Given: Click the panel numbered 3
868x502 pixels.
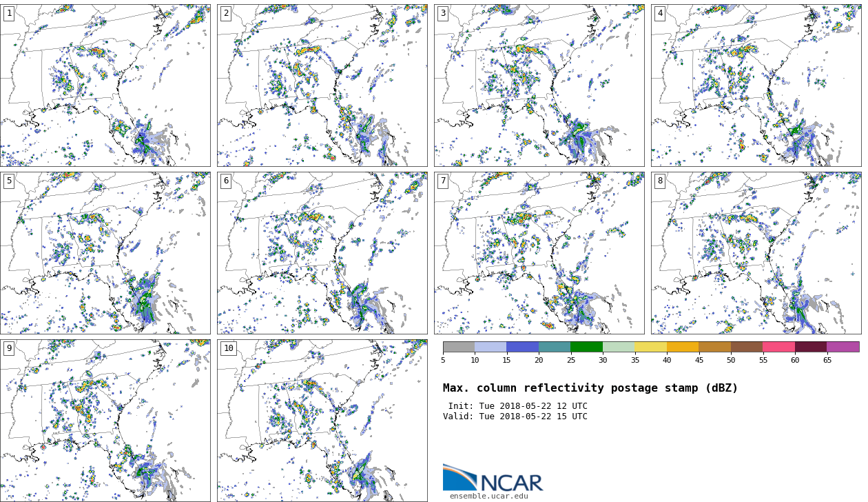Looking at the screenshot, I should [x=539, y=86].
